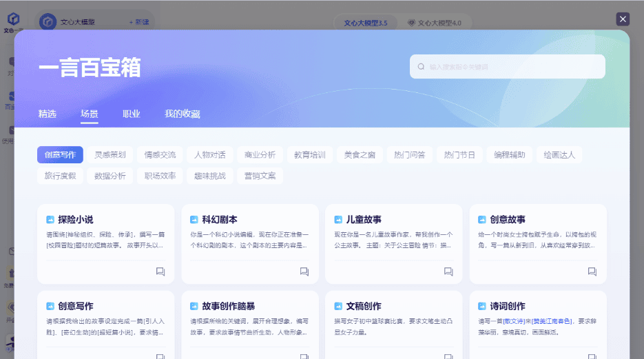The image size is (644, 359).
Task: Click the 新建 button in the background window
Action: (139, 22)
